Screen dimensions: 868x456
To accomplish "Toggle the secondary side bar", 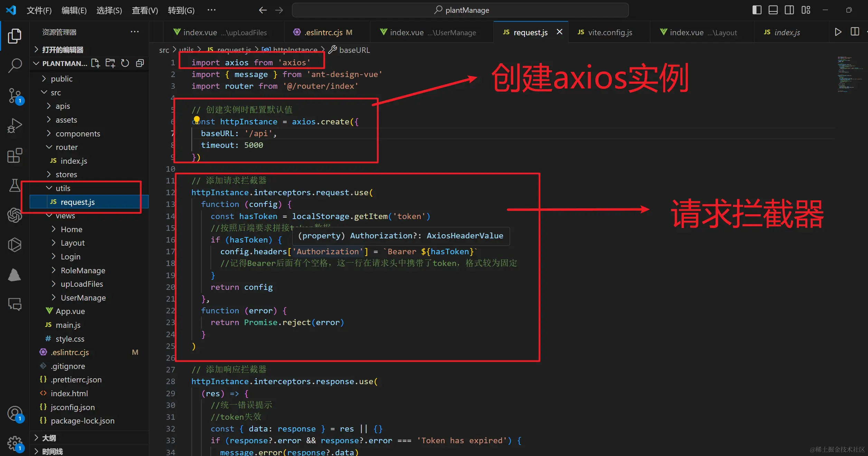I will pyautogui.click(x=789, y=10).
